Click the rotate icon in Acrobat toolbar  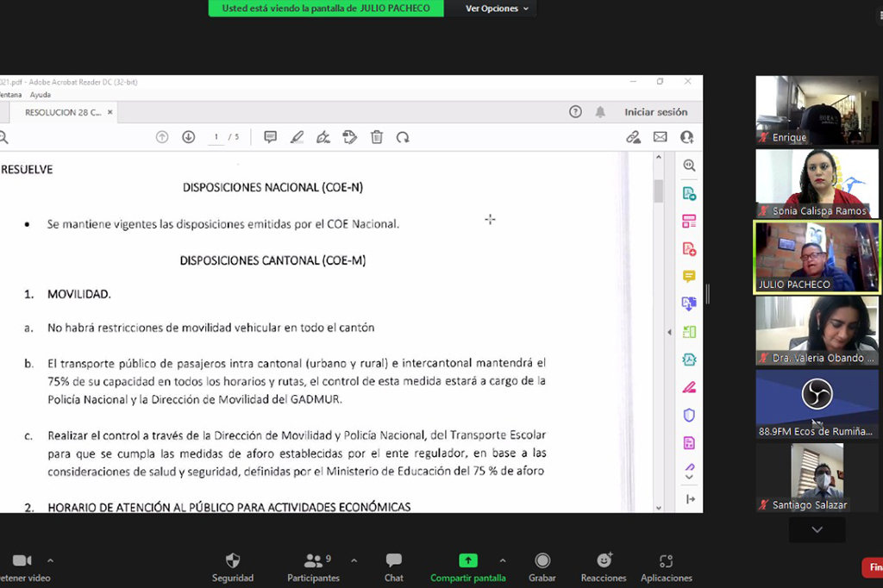403,137
